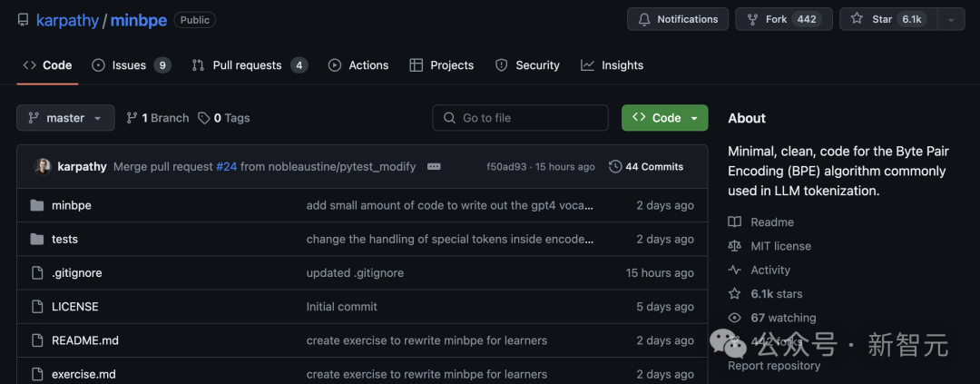Focus the Go to file search field
Image resolution: width=980 pixels, height=384 pixels.
(520, 118)
